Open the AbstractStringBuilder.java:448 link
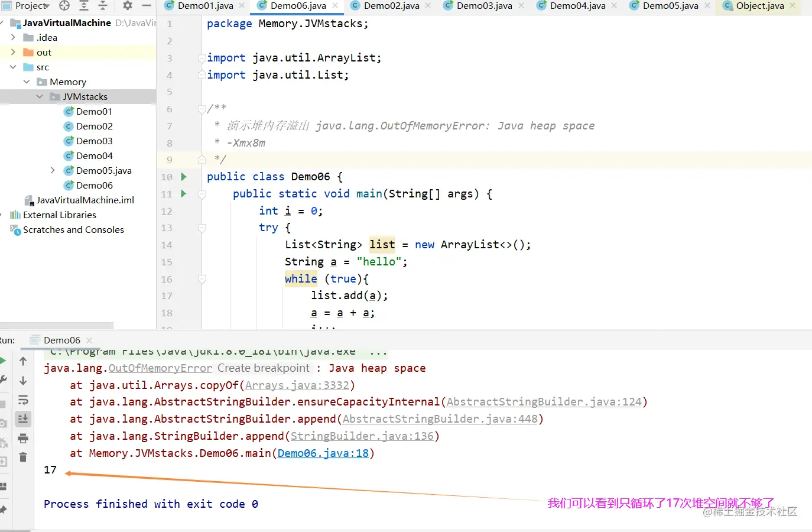The height and width of the screenshot is (532, 812). point(440,419)
